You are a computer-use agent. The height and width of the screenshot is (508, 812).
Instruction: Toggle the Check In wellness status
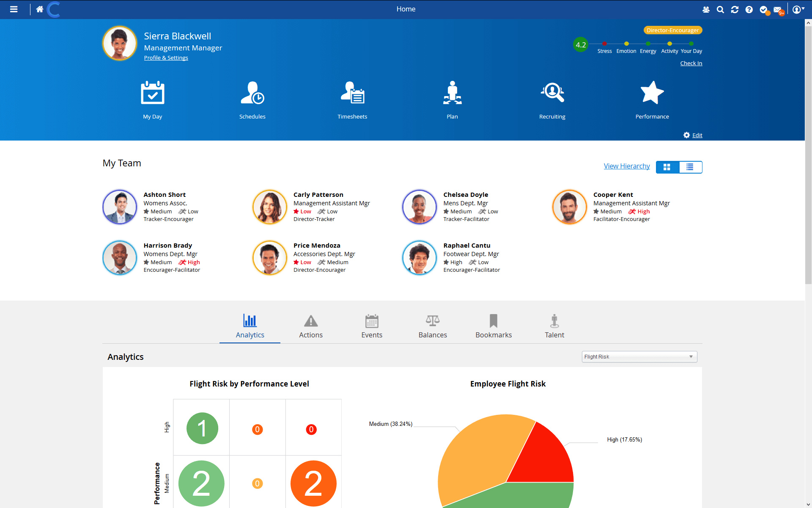[x=691, y=63]
